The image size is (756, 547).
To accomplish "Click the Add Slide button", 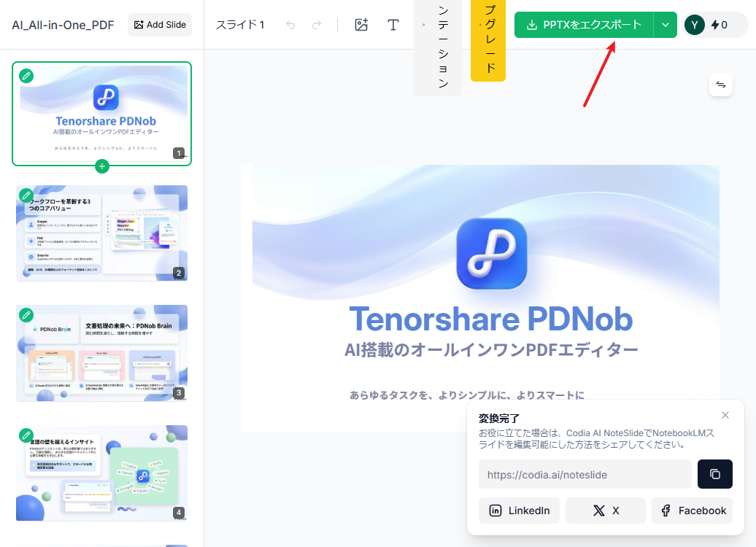I will (160, 25).
